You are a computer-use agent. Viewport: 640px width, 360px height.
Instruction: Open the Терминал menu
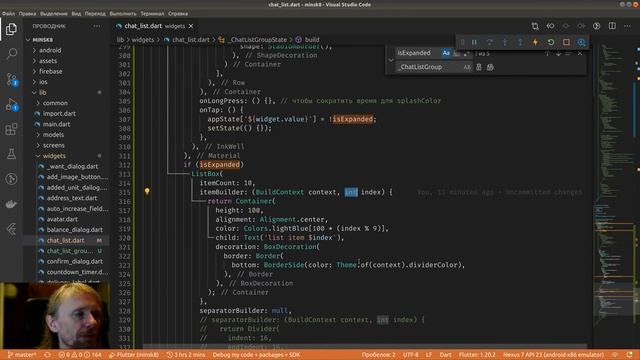point(152,13)
